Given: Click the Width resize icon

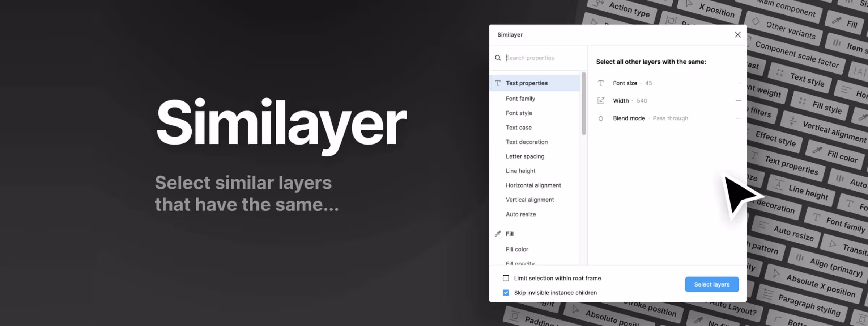Looking at the screenshot, I should pos(601,101).
